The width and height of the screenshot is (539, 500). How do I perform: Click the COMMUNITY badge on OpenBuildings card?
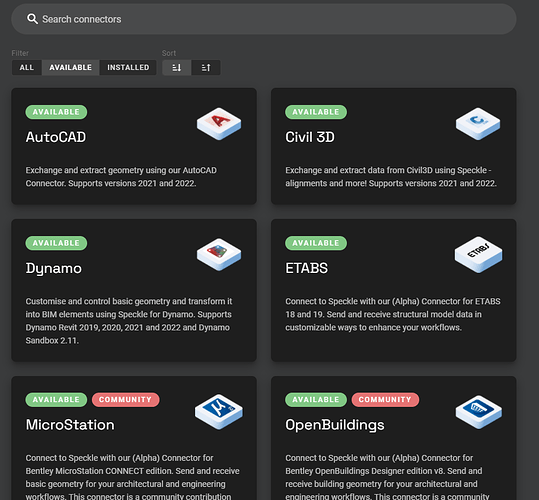(385, 400)
